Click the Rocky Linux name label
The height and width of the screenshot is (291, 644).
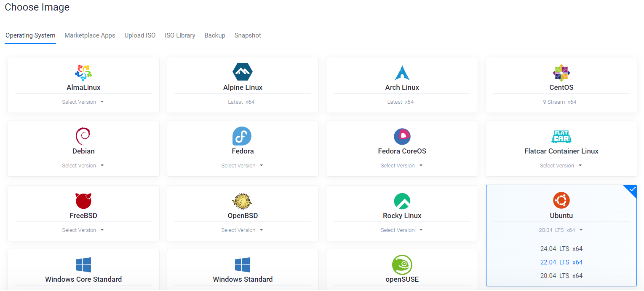pyautogui.click(x=402, y=216)
